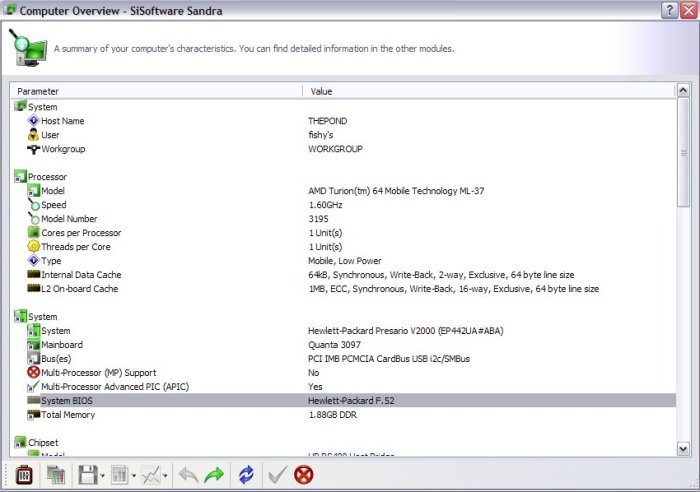This screenshot has width=700, height=492.
Task: Click the grey checkmark OK icon
Action: (x=277, y=475)
